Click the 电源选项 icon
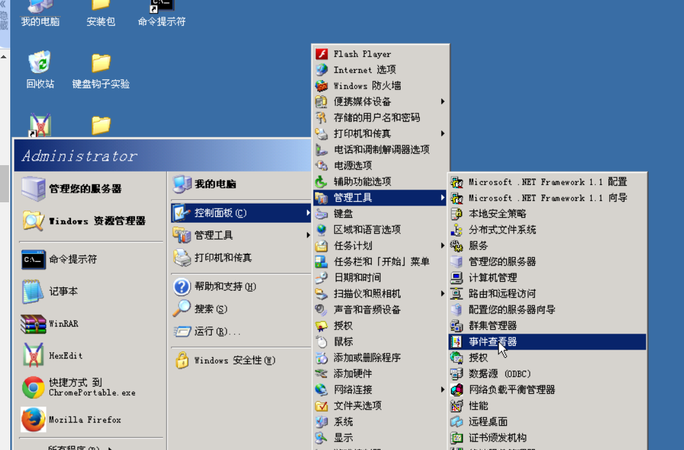This screenshot has height=450, width=684. pos(321,166)
